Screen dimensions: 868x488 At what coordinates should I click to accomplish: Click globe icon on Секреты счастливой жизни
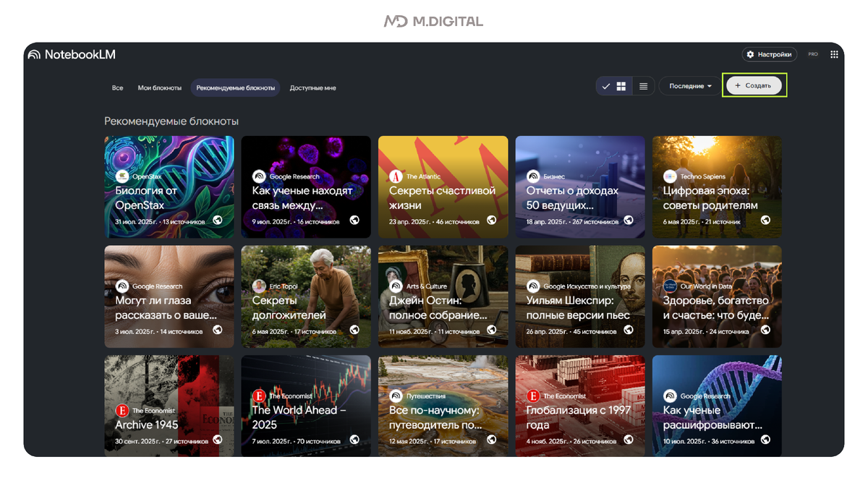492,221
